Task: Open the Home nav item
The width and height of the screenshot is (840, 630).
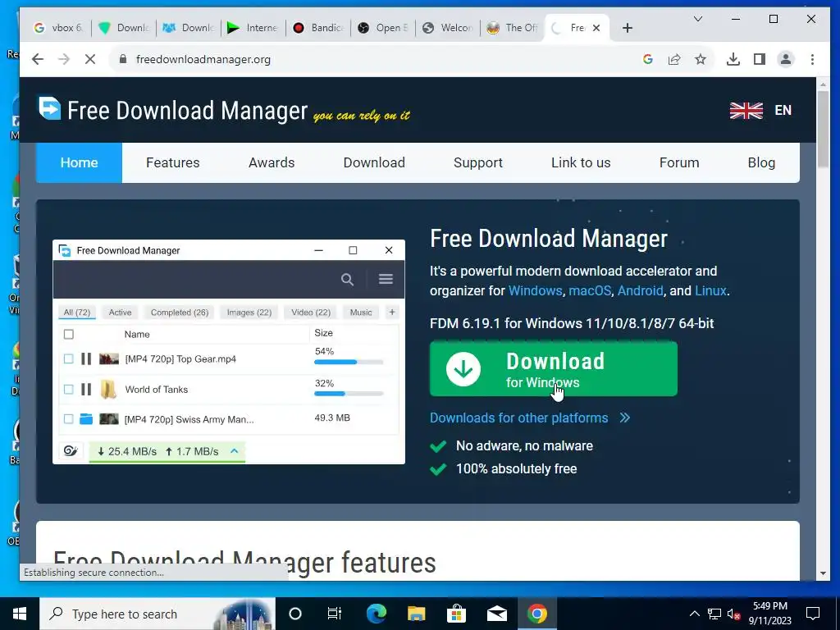Action: 79,163
